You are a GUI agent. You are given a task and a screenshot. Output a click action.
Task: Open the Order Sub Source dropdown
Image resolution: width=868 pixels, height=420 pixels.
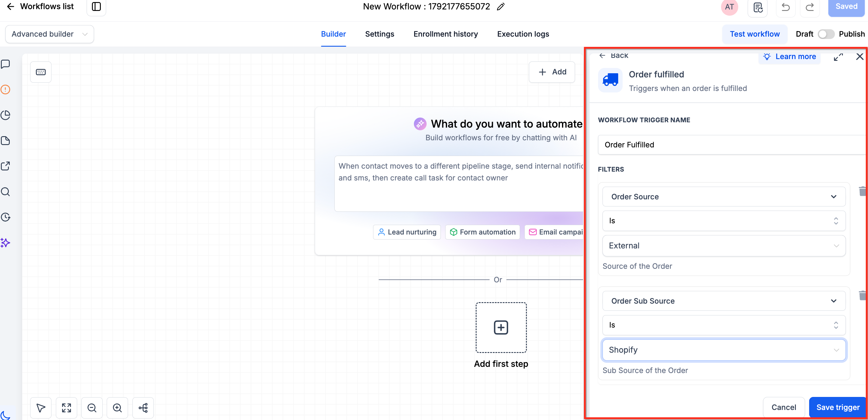pos(724,301)
